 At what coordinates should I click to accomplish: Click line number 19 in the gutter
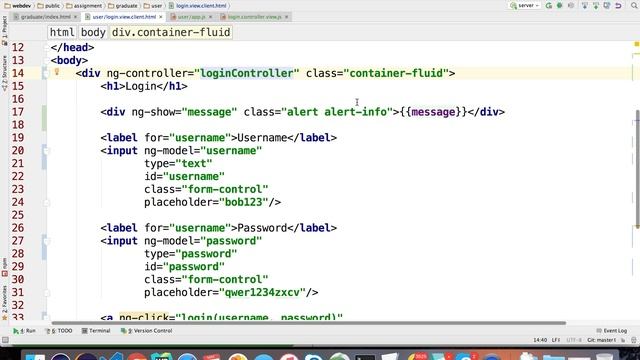(x=18, y=138)
